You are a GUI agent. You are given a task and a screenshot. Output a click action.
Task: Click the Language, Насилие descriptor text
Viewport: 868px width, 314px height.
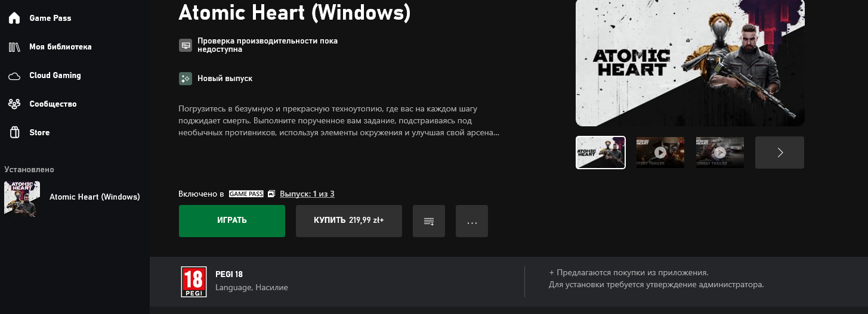252,288
